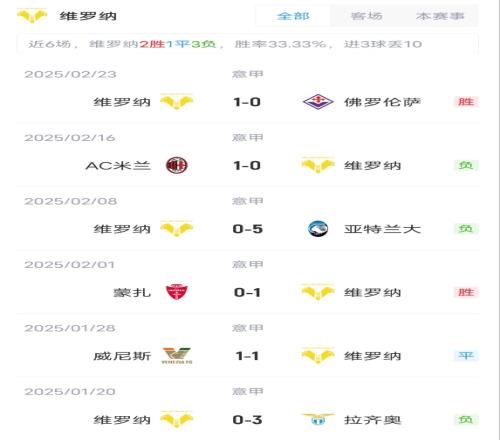This screenshot has width=500, height=440.
Task: Click the Fiorentina team crest
Action: (x=318, y=102)
